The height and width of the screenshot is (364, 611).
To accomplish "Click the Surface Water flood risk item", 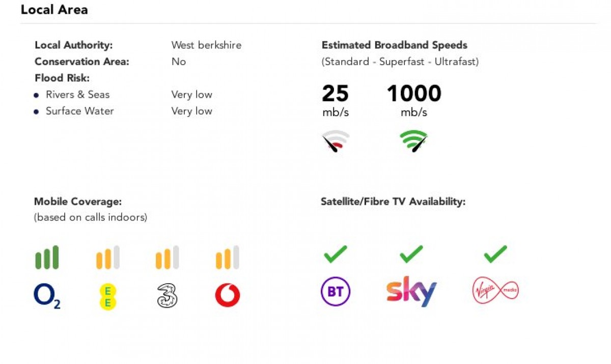I will coord(79,111).
